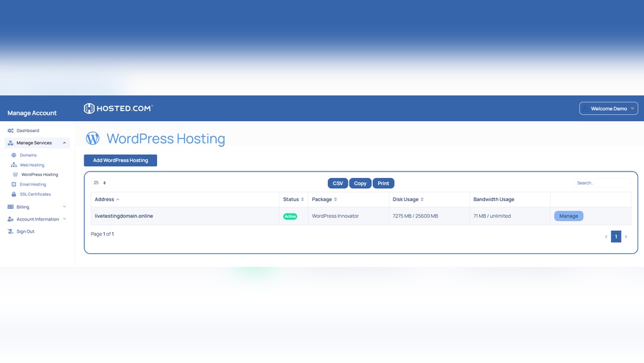Open the Welcome Demo dropdown
The image size is (644, 363).
coord(609,108)
